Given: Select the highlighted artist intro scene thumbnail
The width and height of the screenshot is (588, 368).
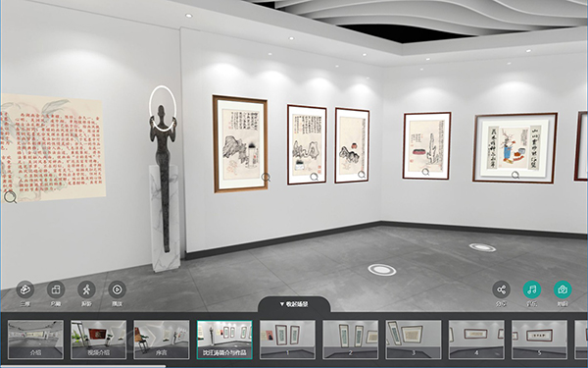Looking at the screenshot, I should point(224,340).
